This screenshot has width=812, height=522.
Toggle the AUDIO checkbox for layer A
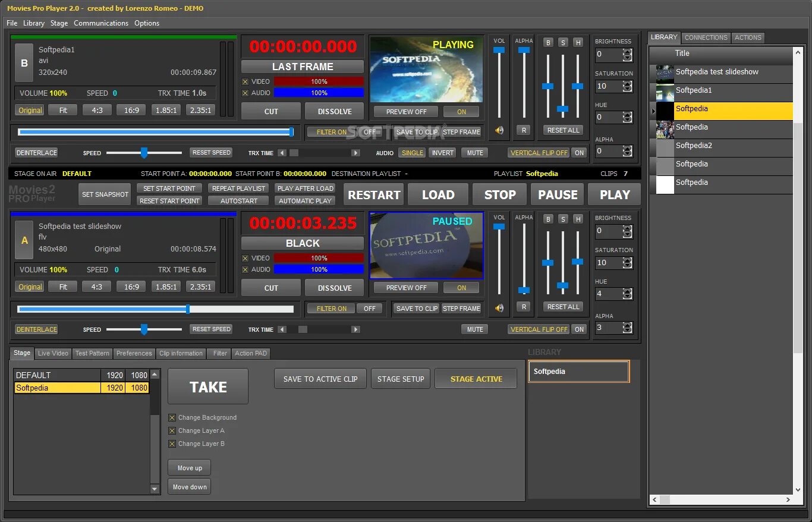point(246,269)
